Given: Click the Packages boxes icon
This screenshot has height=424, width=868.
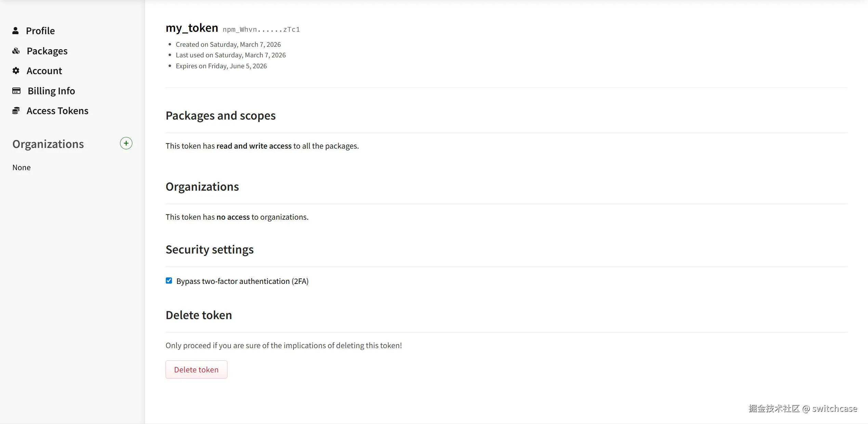Looking at the screenshot, I should 16,51.
